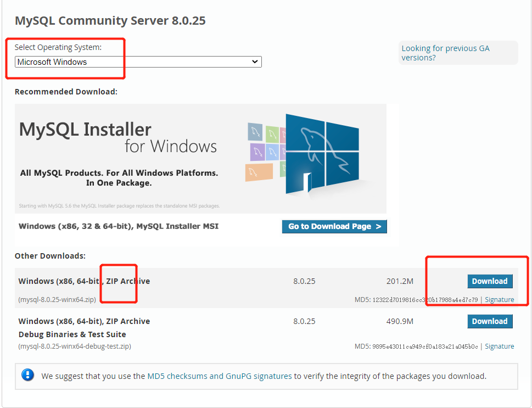532x408 pixels.
Task: Click 'Other Downloads:' label
Action: [50, 256]
